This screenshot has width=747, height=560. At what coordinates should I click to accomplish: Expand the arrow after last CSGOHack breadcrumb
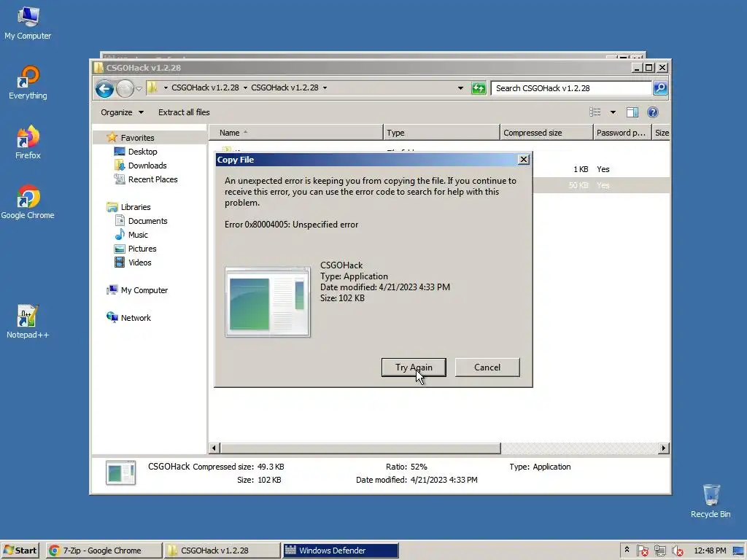coord(325,87)
